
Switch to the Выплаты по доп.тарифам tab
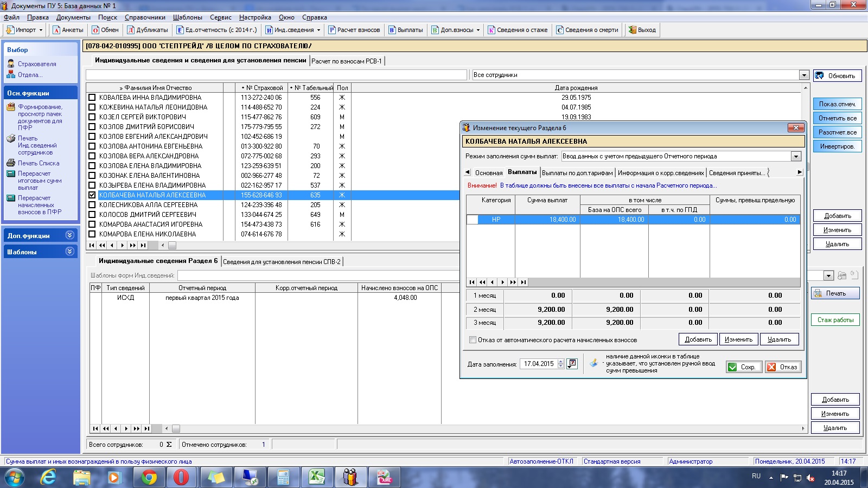pyautogui.click(x=577, y=173)
